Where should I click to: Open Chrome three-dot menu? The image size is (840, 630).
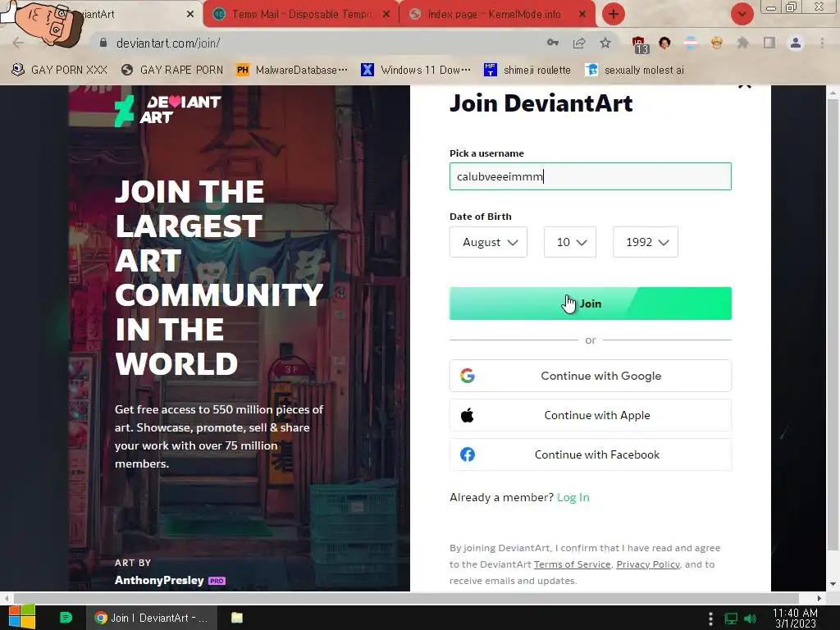click(x=822, y=43)
